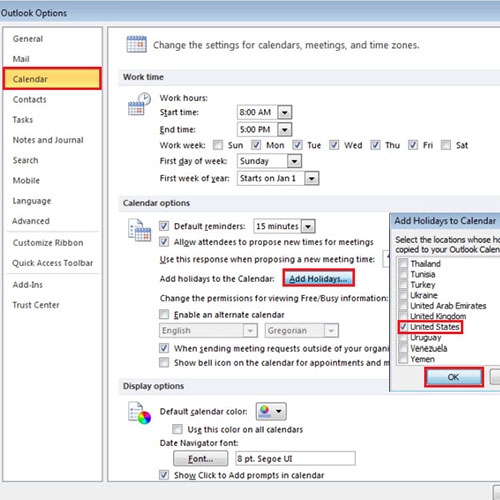This screenshot has height=500, width=500.
Task: Click the 8 pt. Segoe UI font field
Action: 295,459
